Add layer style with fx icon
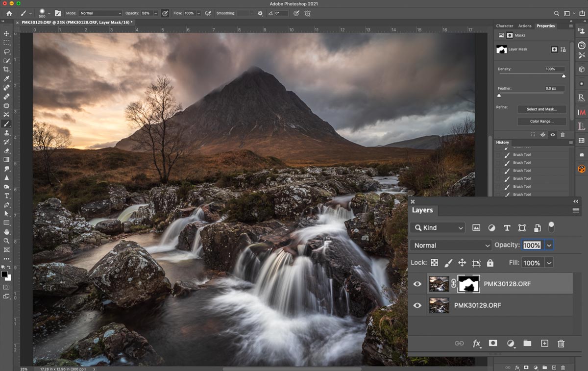The image size is (588, 371). 476,344
